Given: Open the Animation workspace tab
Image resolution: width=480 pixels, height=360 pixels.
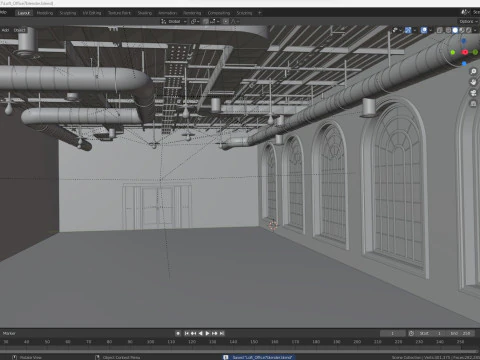Looking at the screenshot, I should point(167,13).
